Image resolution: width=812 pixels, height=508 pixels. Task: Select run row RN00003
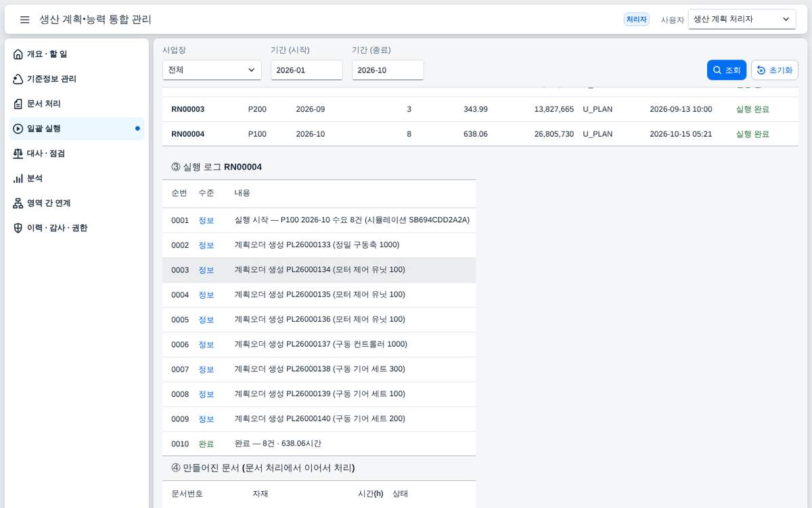click(480, 109)
